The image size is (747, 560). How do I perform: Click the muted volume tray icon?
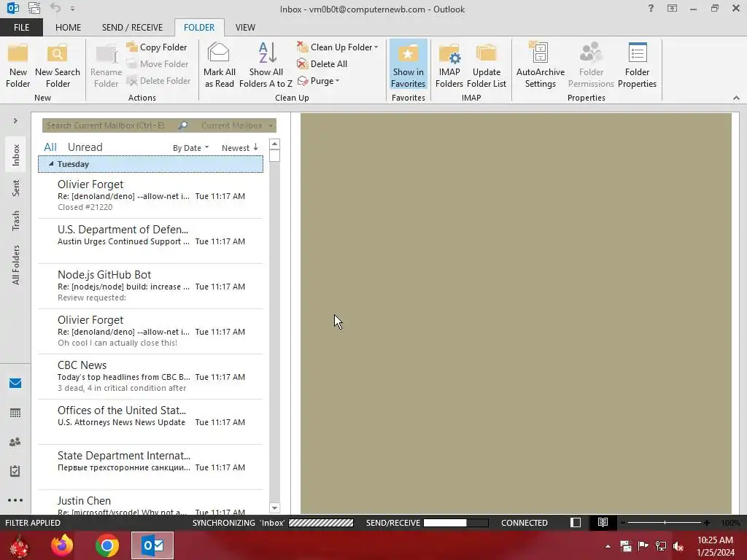(x=678, y=546)
